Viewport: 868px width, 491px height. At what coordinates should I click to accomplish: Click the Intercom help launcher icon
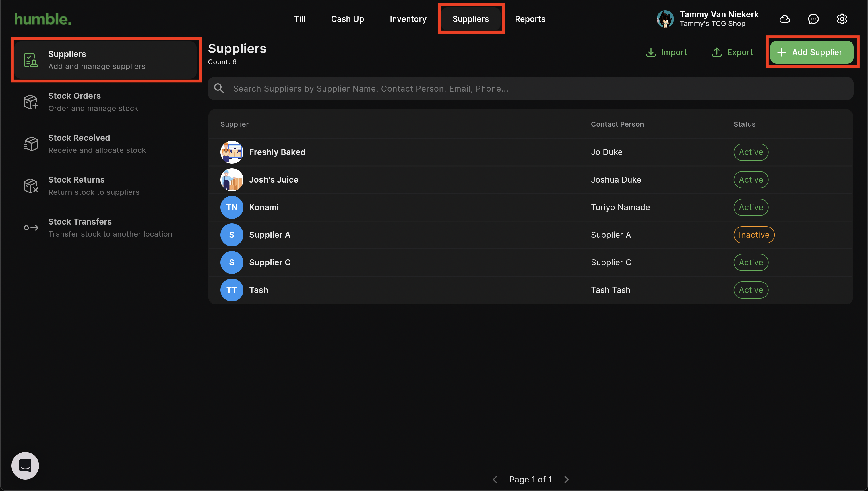pos(25,465)
